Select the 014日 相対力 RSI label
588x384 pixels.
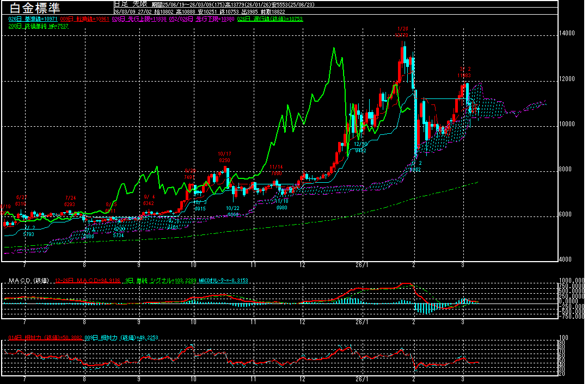pyautogui.click(x=41, y=338)
